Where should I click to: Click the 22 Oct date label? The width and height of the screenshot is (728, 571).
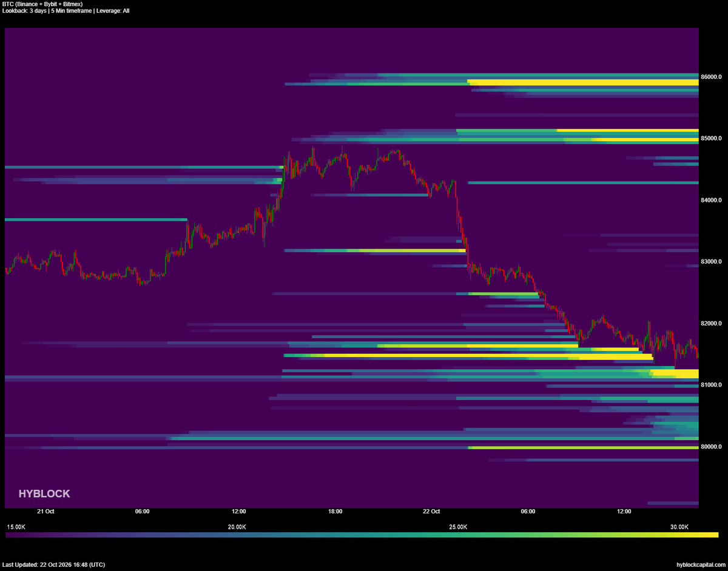[x=431, y=512]
